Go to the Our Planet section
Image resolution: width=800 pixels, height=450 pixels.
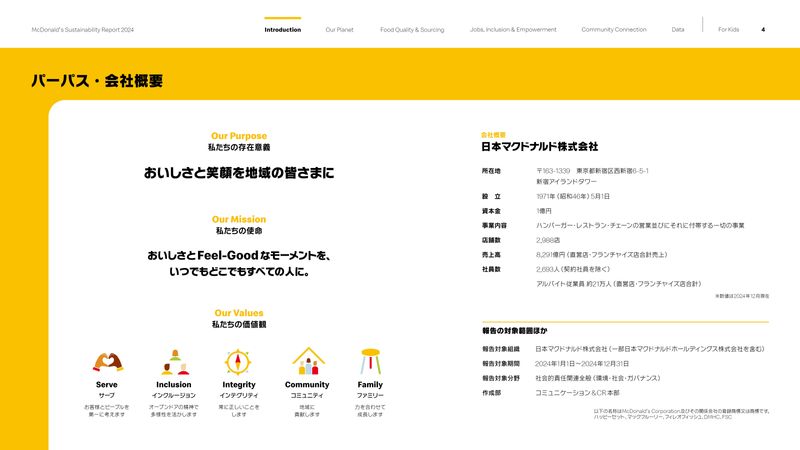point(339,30)
